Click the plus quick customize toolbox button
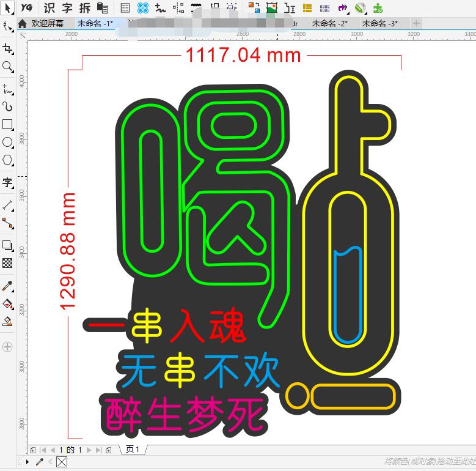Viewport: 476px width, 471px height. [7, 347]
